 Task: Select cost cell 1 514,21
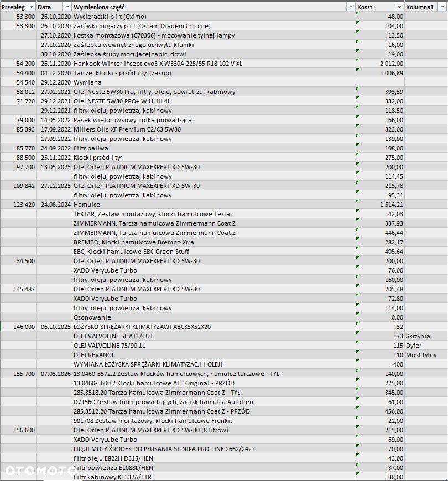380,205
